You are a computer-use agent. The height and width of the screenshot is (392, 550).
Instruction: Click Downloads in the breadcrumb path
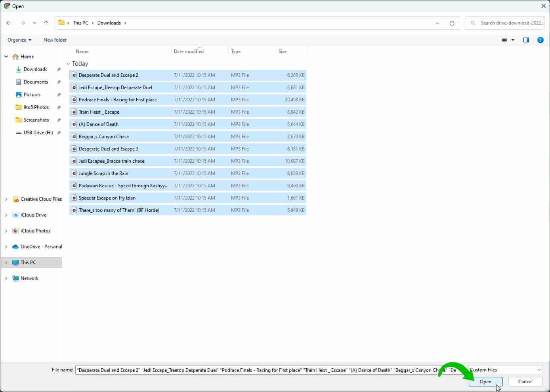click(x=109, y=23)
